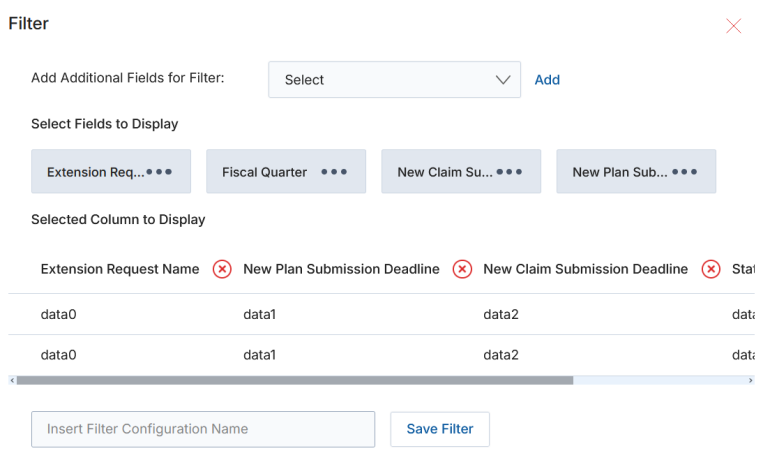
Task: Open three-dot menu on New Claim Su... chip
Action: pos(509,172)
